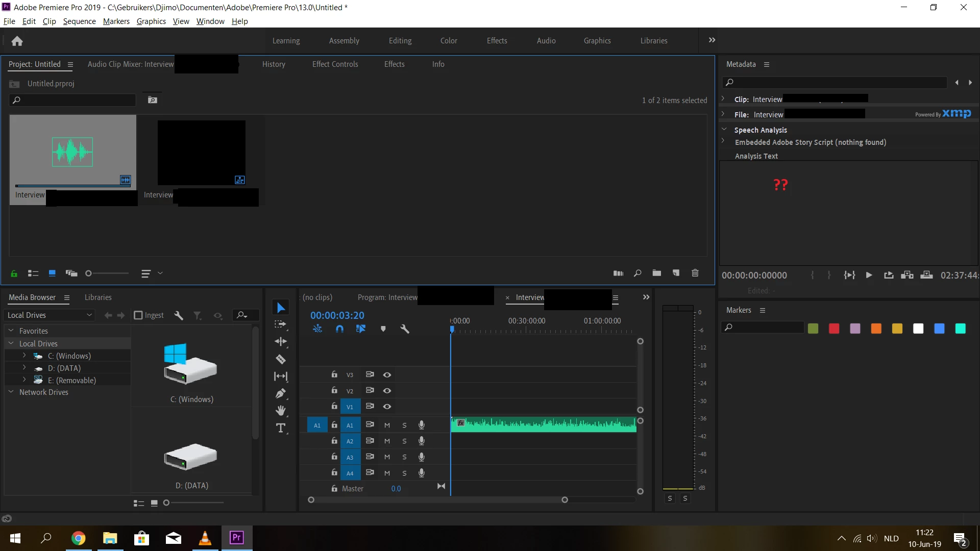Select the Ripple Edit tool
The width and height of the screenshot is (980, 551).
coord(281,341)
